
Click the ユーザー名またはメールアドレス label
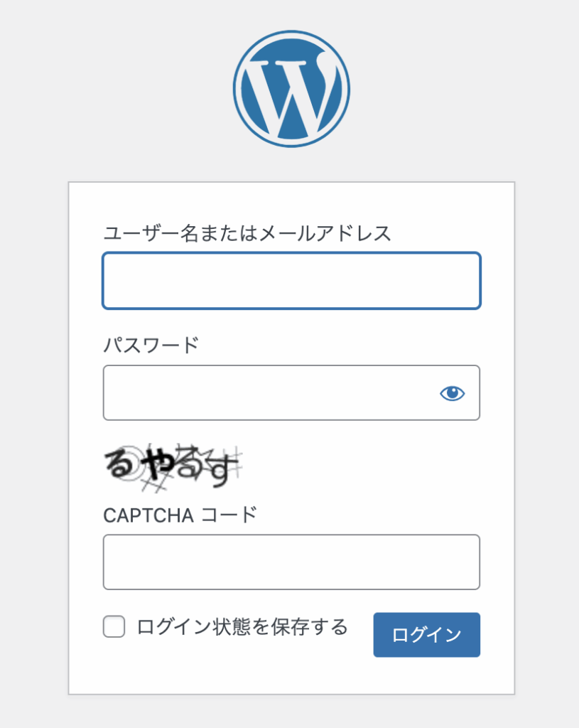point(247,232)
